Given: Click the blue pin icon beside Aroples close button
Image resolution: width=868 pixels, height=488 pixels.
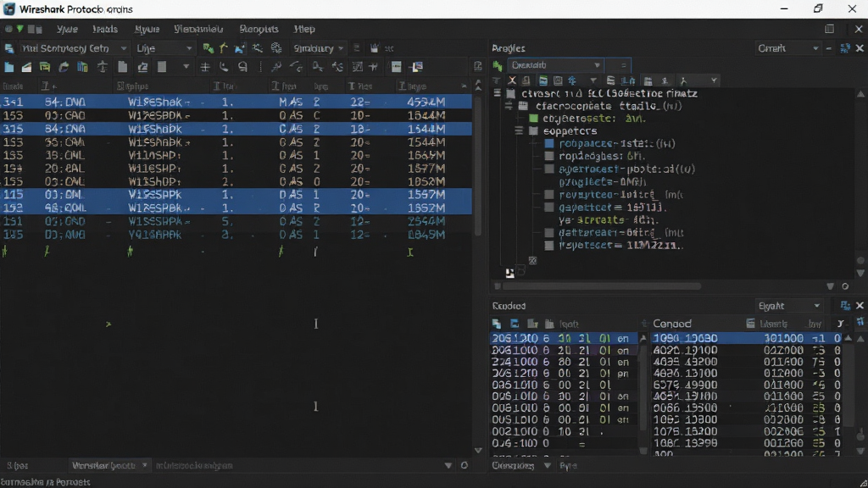Looking at the screenshot, I should point(845,48).
